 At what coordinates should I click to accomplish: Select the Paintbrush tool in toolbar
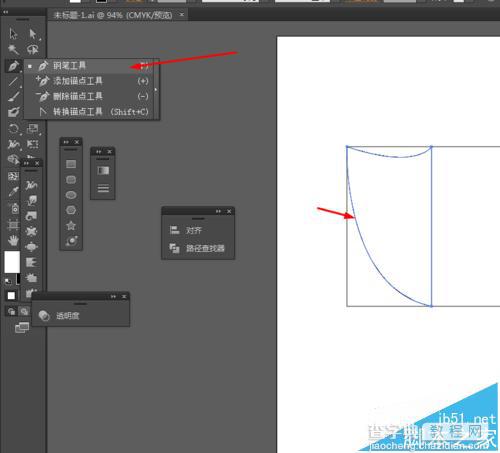13,97
